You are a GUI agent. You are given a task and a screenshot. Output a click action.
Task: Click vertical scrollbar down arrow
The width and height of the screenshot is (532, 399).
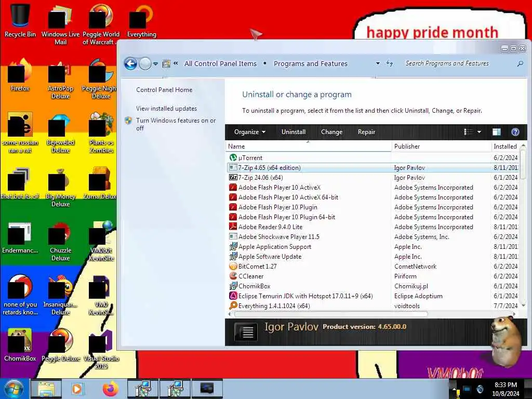coord(523,305)
